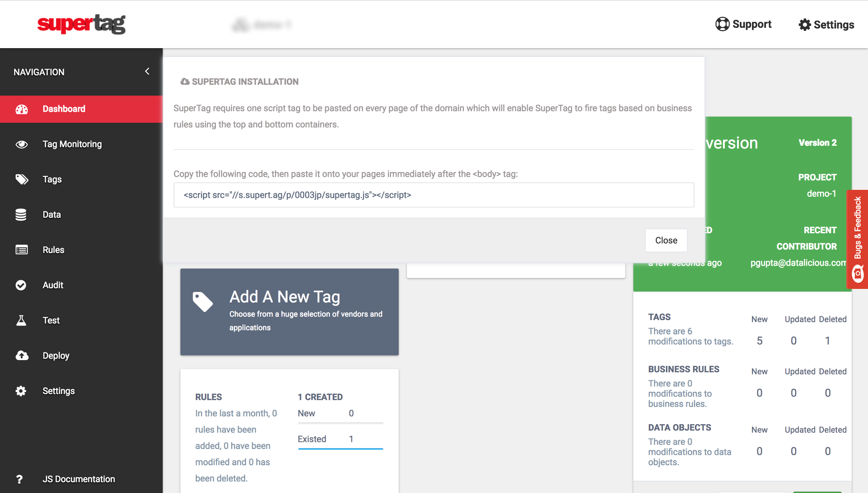Click the SUPERTAG INSTALLATION heading
The image size is (868, 493).
(245, 82)
